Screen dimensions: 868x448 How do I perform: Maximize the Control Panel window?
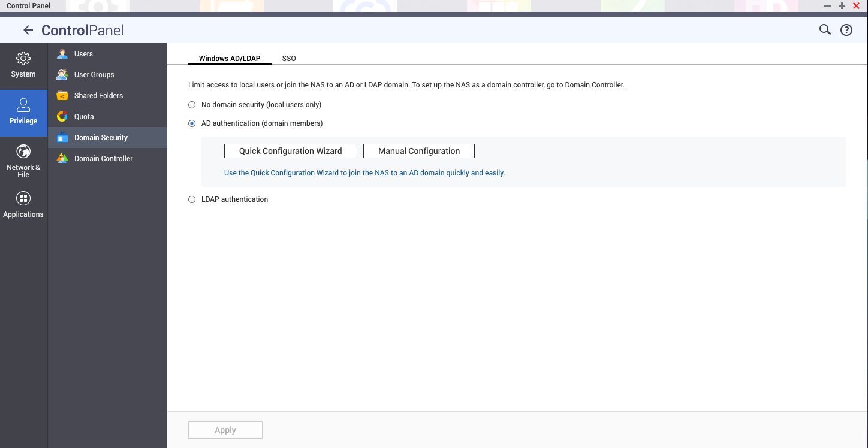[x=842, y=5]
